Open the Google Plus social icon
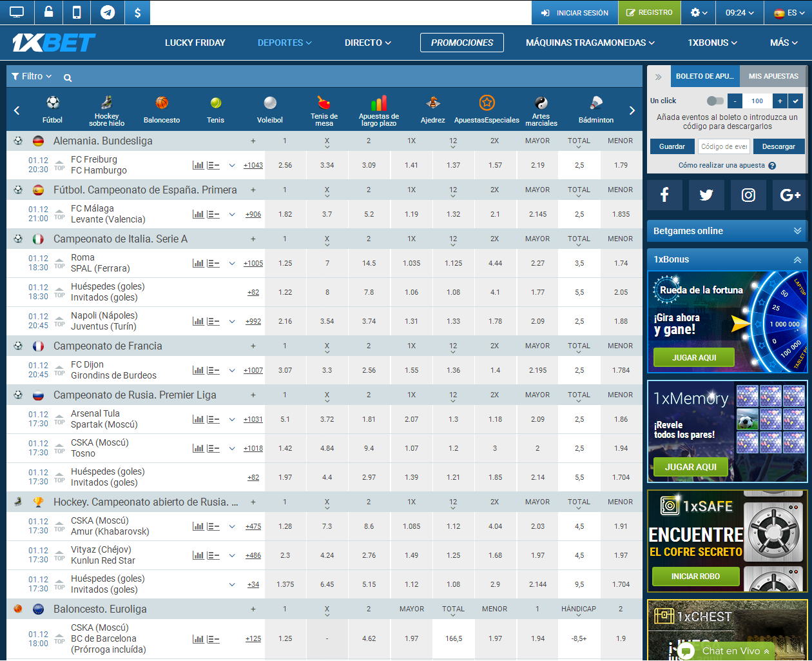The width and height of the screenshot is (812, 661). (x=789, y=195)
